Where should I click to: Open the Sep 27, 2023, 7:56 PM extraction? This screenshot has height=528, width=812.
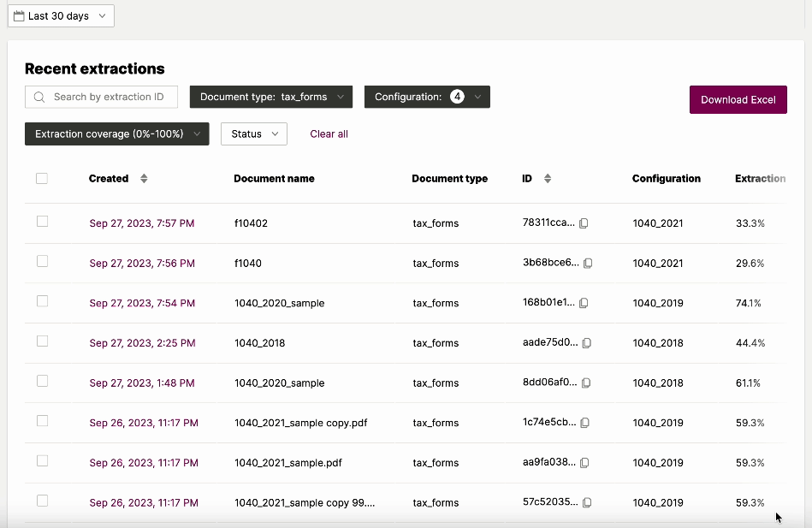click(x=142, y=264)
